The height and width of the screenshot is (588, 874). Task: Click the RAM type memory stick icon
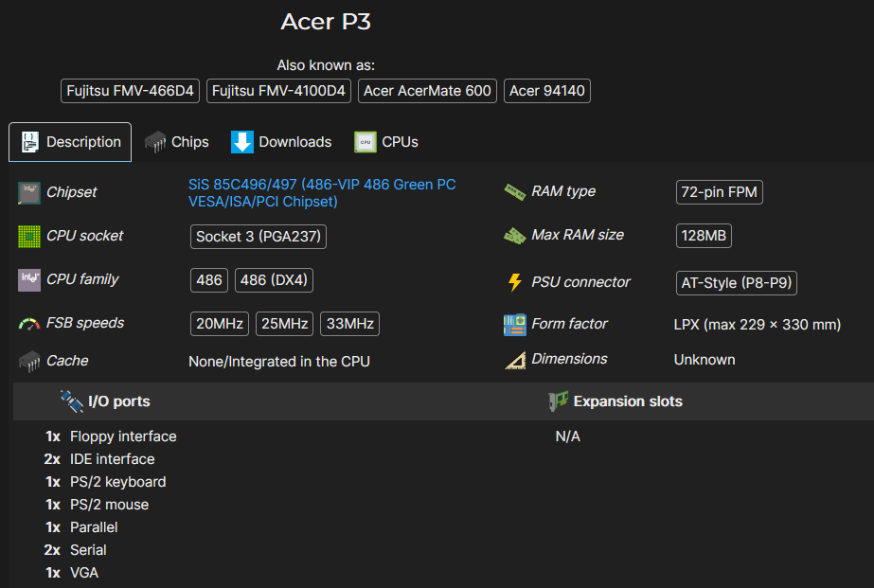pos(514,190)
